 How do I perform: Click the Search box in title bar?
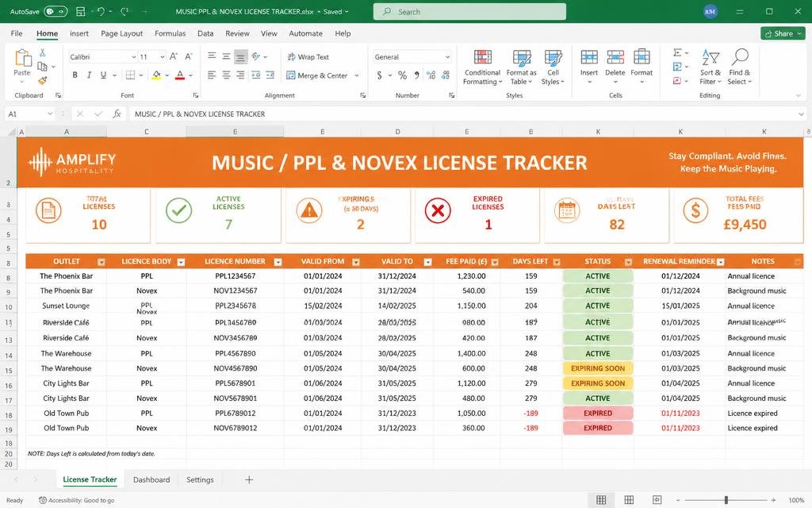[x=469, y=11]
